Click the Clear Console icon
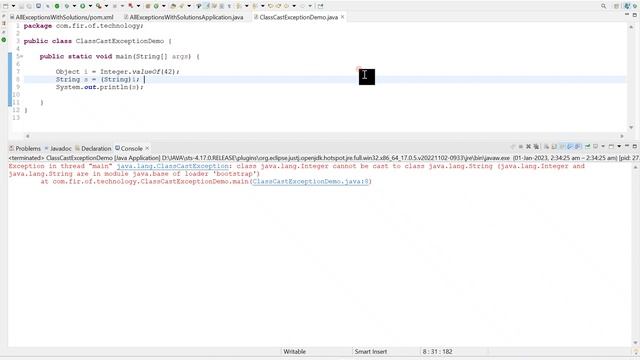The height and width of the screenshot is (360, 640). coord(547,147)
